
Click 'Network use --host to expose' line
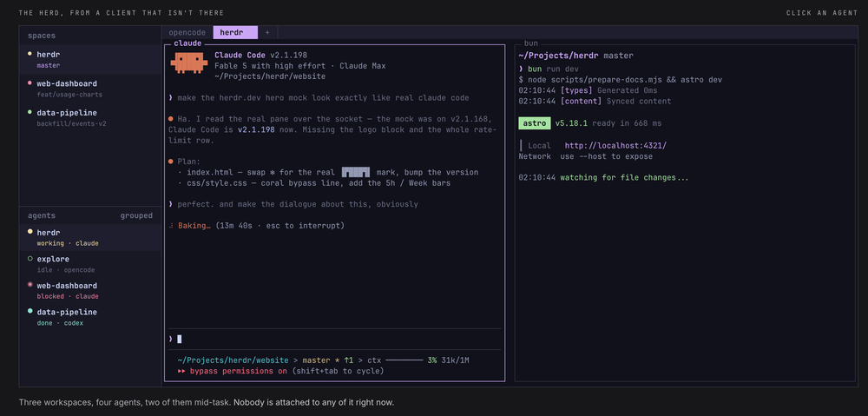[586, 156]
